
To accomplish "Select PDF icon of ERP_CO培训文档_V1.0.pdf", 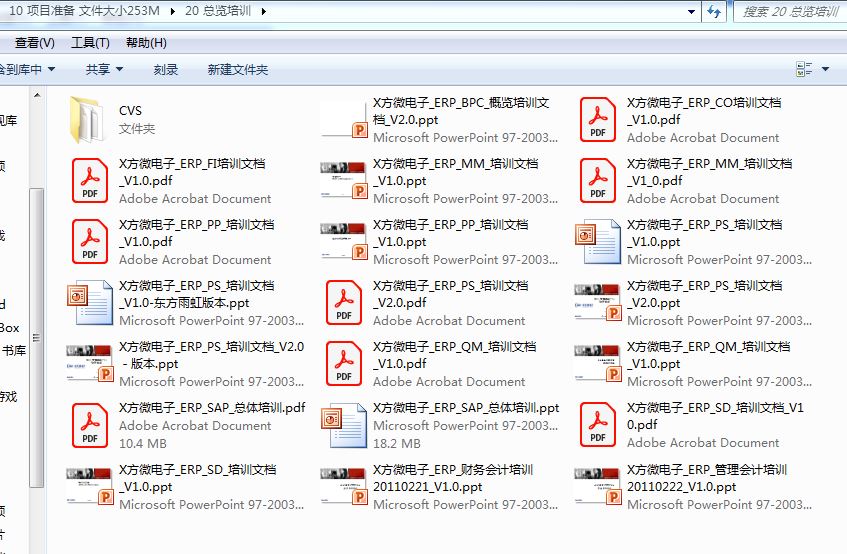I will click(x=597, y=119).
